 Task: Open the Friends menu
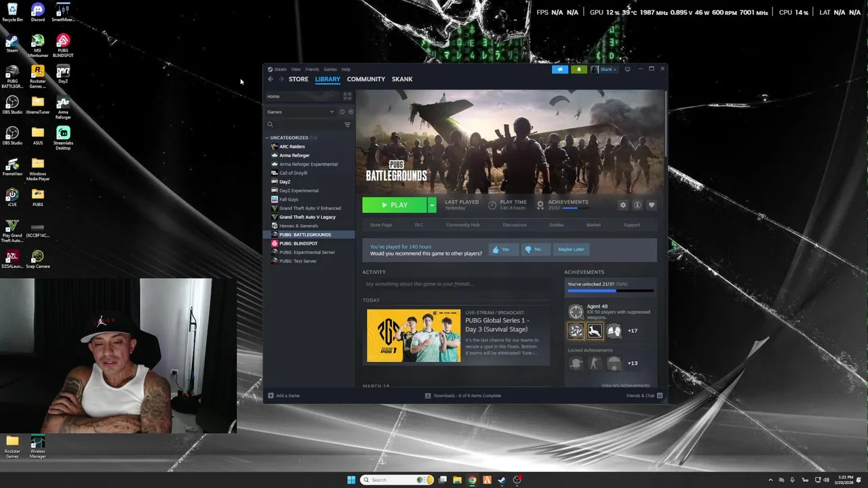pos(312,69)
